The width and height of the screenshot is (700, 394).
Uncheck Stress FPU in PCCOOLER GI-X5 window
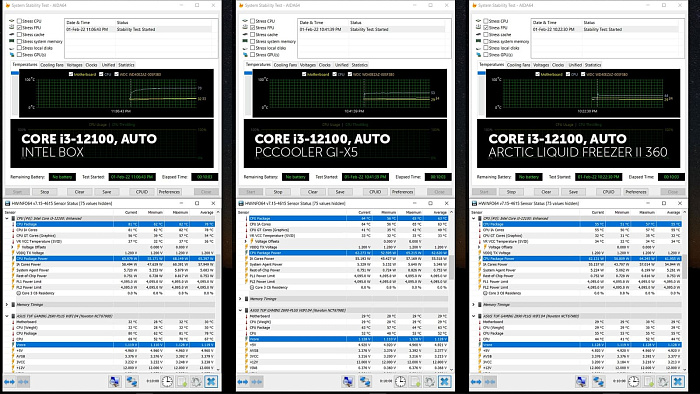252,28
